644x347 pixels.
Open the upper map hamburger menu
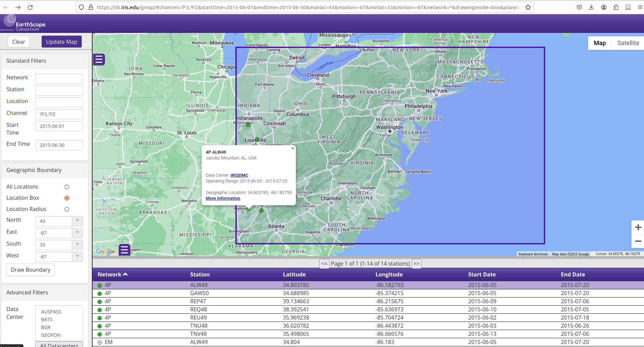pyautogui.click(x=99, y=59)
